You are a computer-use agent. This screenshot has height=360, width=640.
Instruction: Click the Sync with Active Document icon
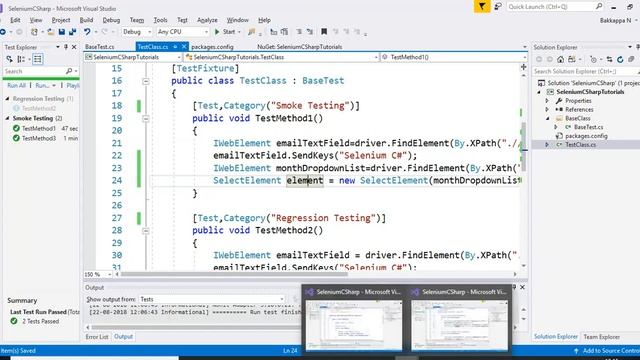pos(609,60)
